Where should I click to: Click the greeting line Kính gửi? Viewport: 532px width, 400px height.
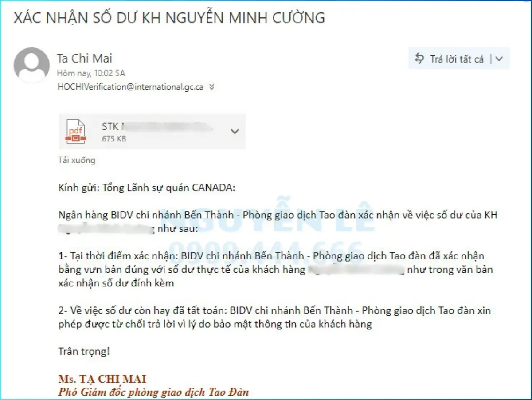(147, 188)
